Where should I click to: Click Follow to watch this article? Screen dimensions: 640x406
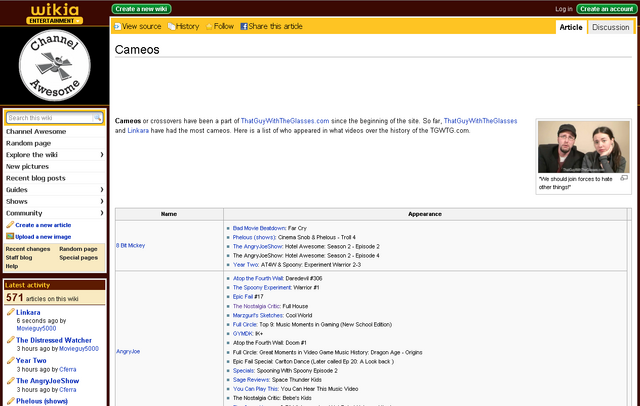(224, 27)
